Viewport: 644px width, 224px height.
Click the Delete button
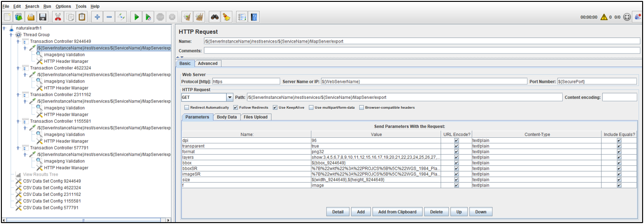point(436,212)
